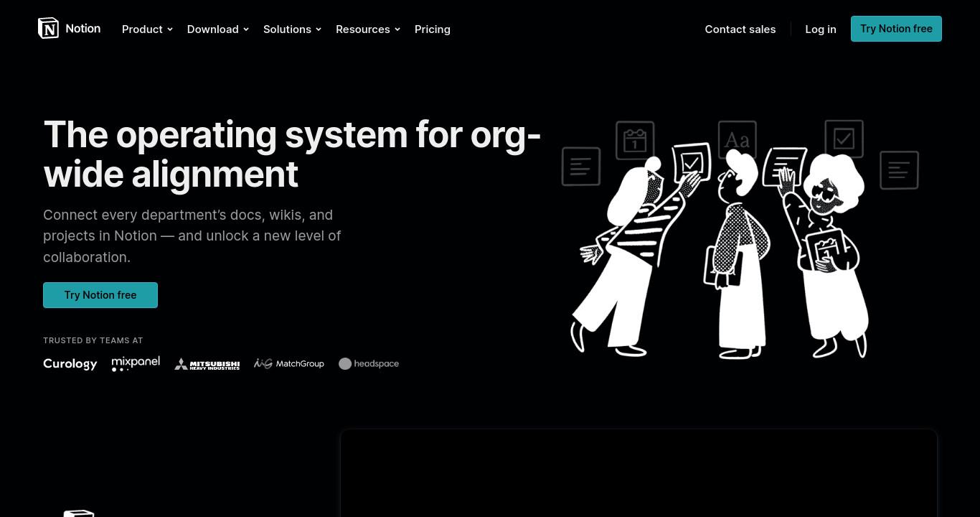Click the headline 'The operating system for org-wide alignment'
980x517 pixels.
coord(292,154)
